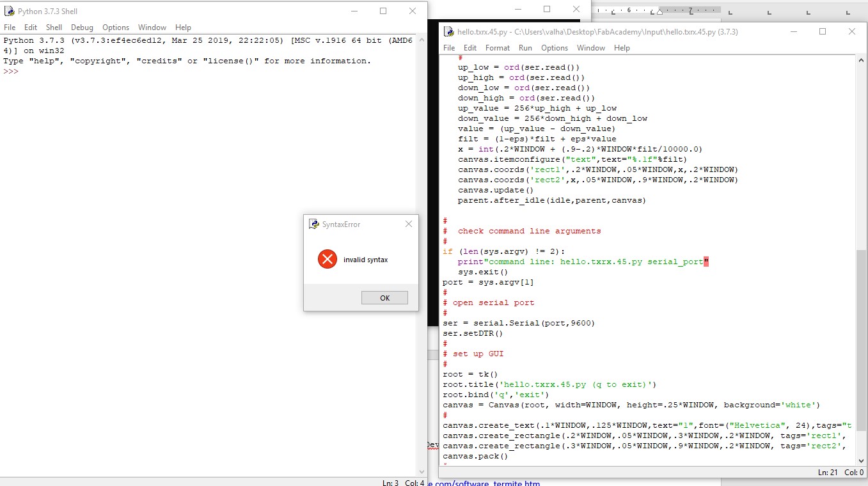Click the hello.txrx.45.py editor window title icon
The height and width of the screenshot is (486, 868).
pyautogui.click(x=449, y=31)
